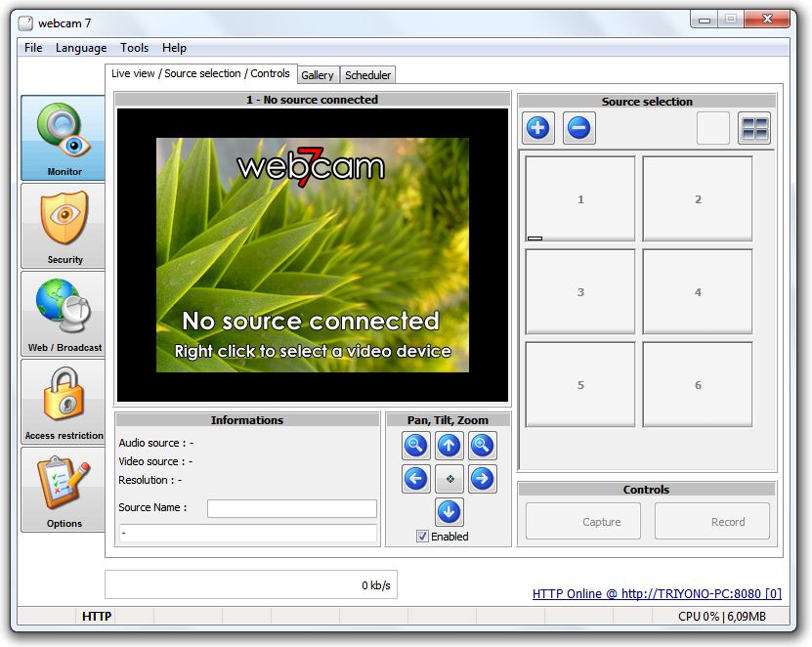Click the Source Name input field
Viewport: 812px width, 647px height.
coord(292,508)
